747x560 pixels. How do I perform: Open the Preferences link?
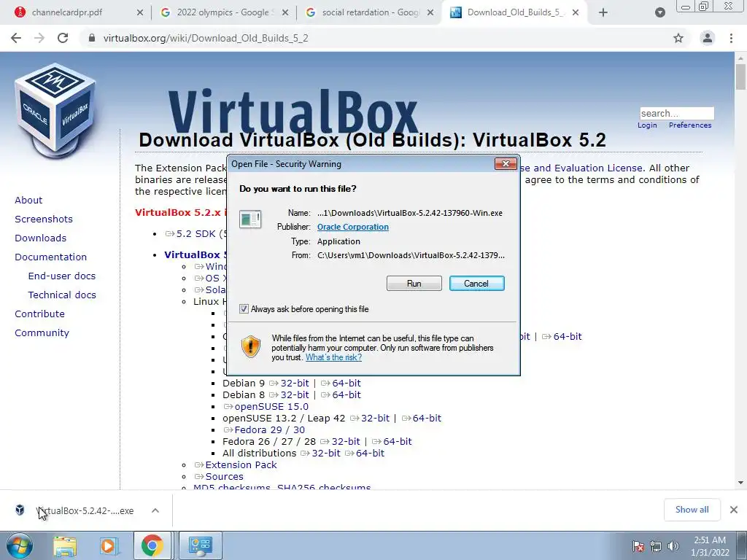[x=690, y=125]
